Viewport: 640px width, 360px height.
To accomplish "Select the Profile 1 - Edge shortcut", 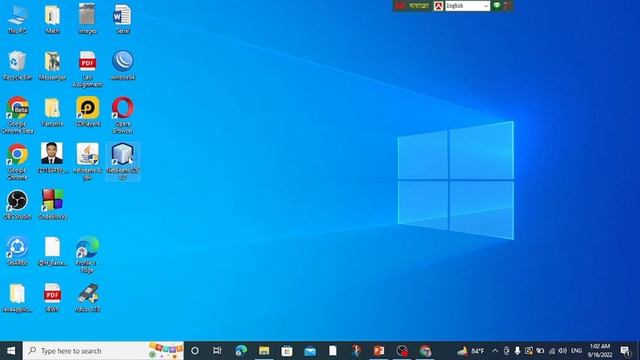I will coord(87,255).
